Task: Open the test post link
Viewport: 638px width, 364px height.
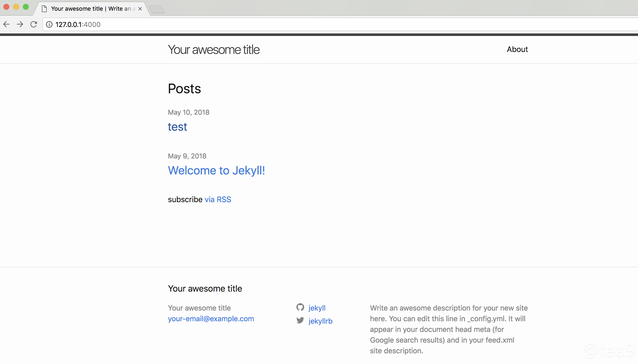Action: [177, 127]
